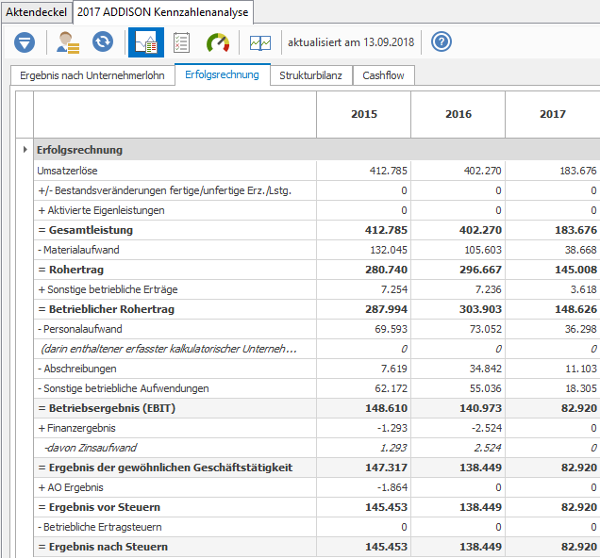Click gewöhnliche Geschäftstätigkeit 2015 value 147.317
Image resolution: width=600 pixels, height=558 pixels.
tap(386, 468)
